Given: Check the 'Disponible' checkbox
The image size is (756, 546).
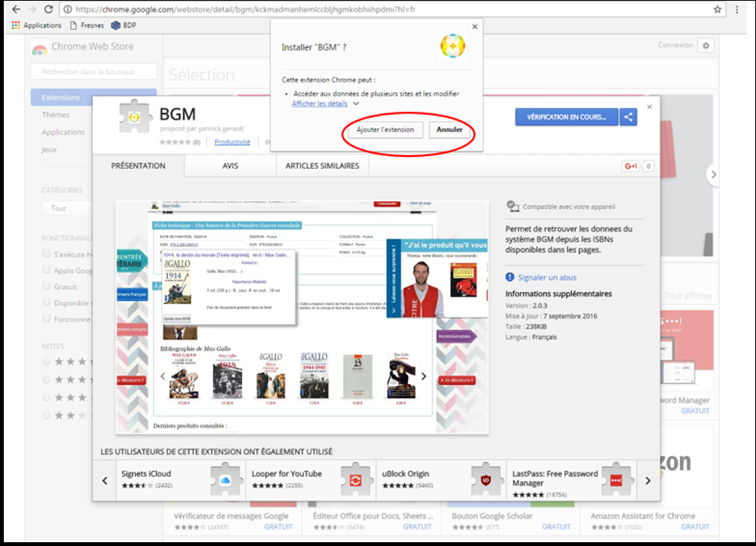Looking at the screenshot, I should coord(46,302).
